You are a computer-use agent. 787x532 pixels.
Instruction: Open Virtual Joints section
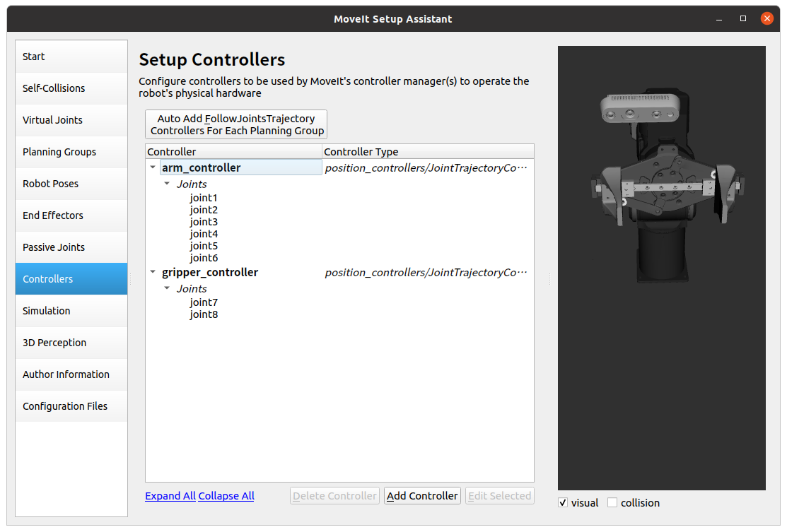(x=71, y=120)
